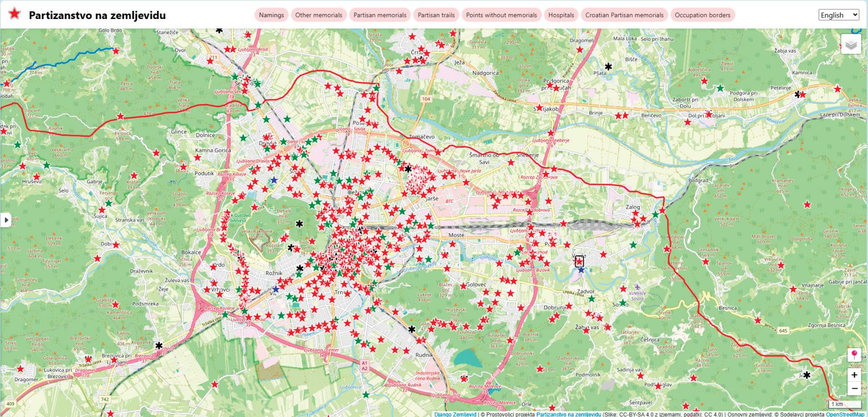Click the pink location pin button
Image resolution: width=868 pixels, height=417 pixels.
(854, 355)
